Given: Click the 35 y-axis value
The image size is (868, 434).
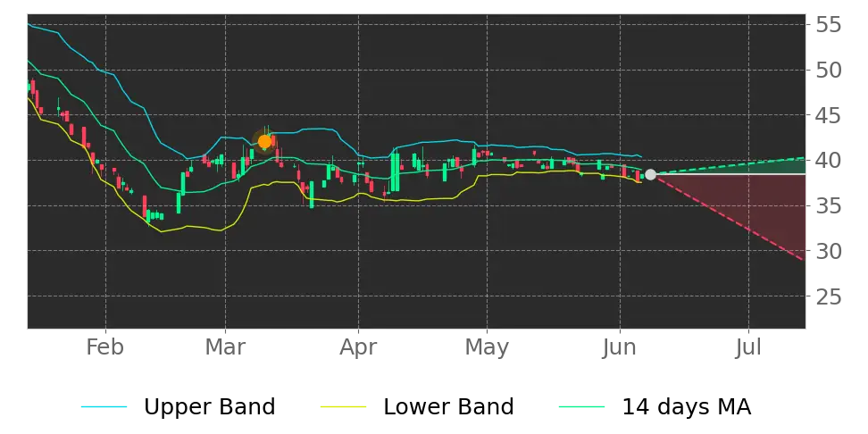Looking at the screenshot, I should click(829, 206).
